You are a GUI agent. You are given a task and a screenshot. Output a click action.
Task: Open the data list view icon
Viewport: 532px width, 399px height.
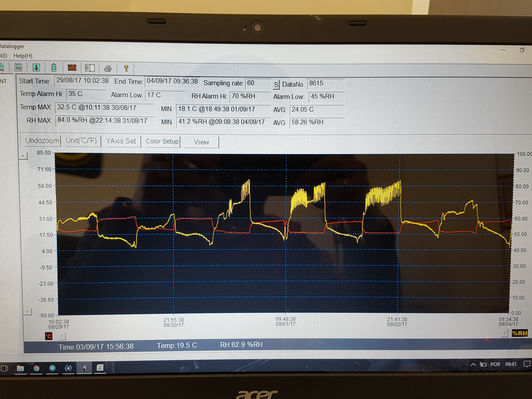click(x=90, y=68)
